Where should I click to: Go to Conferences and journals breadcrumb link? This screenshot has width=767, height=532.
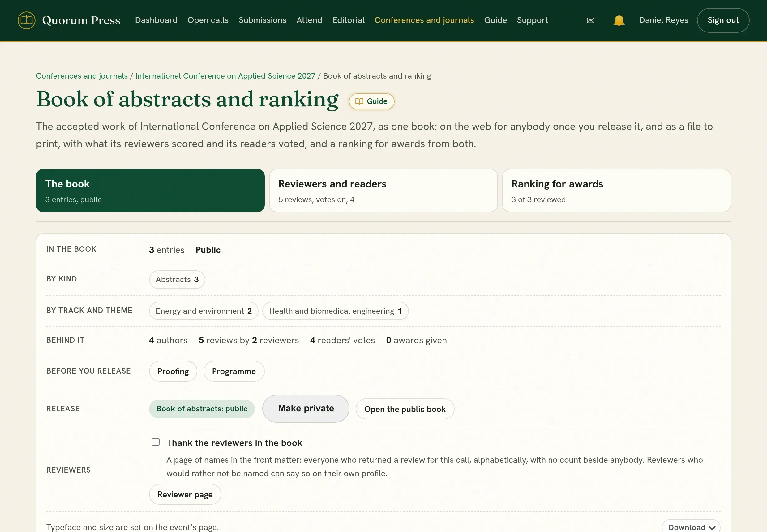point(82,76)
